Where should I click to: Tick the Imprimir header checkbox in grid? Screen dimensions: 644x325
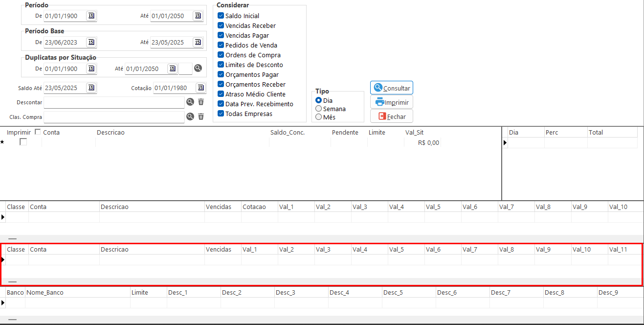(38, 132)
